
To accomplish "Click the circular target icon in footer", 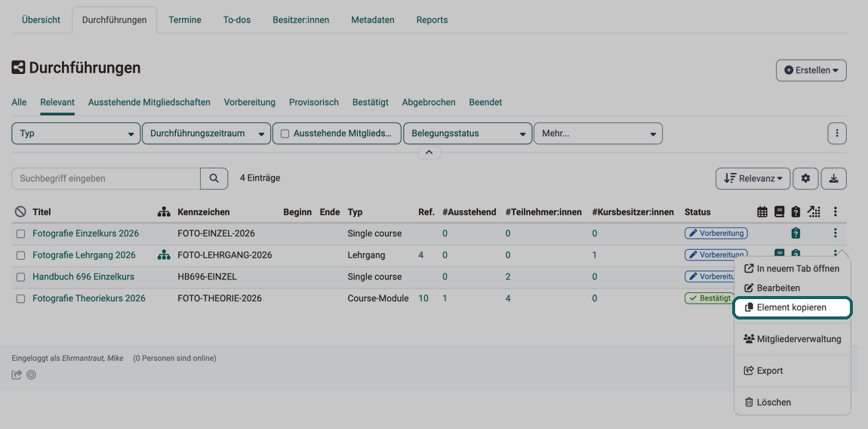I will (32, 375).
